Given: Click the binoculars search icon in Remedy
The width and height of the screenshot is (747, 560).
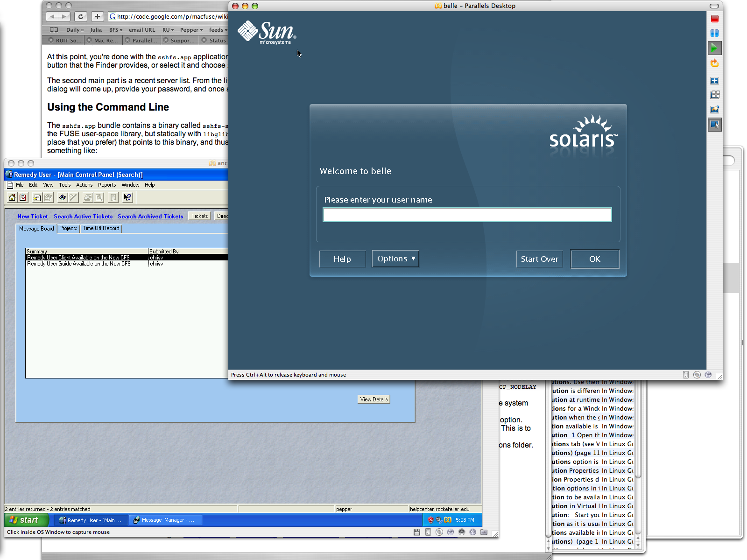Looking at the screenshot, I should tap(62, 198).
